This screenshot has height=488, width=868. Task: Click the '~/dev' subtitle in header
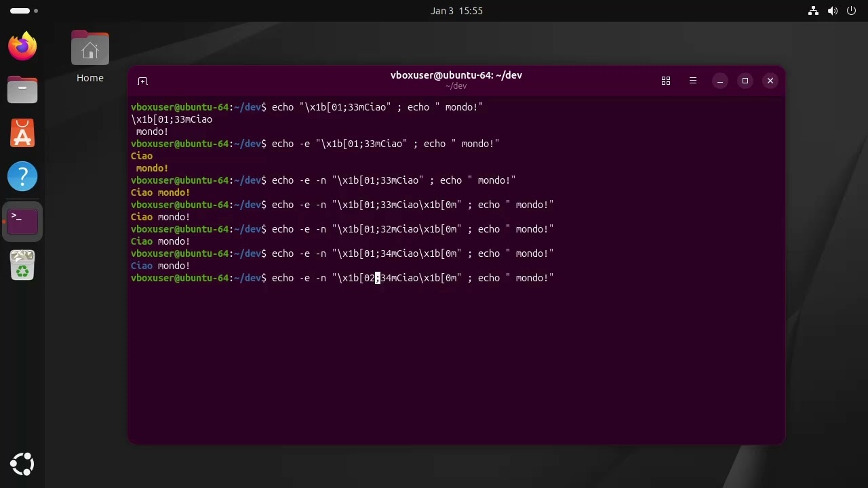pos(456,86)
